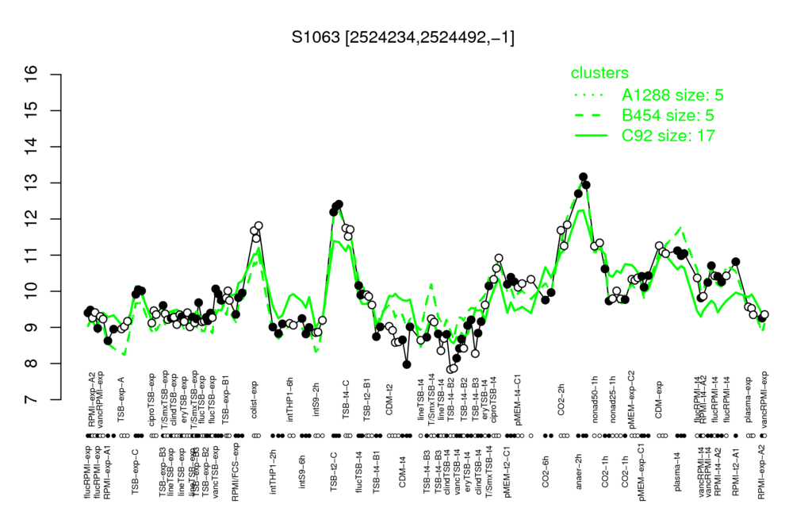
Task: Click the 'CDM-t2' x-axis label
Action: click(389, 400)
